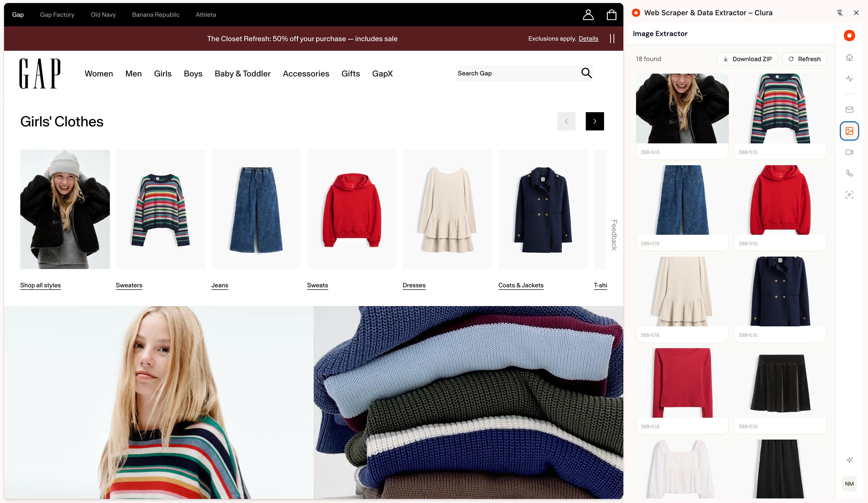The width and height of the screenshot is (868, 503).
Task: Select the Clura image extractor icon
Action: [x=849, y=131]
